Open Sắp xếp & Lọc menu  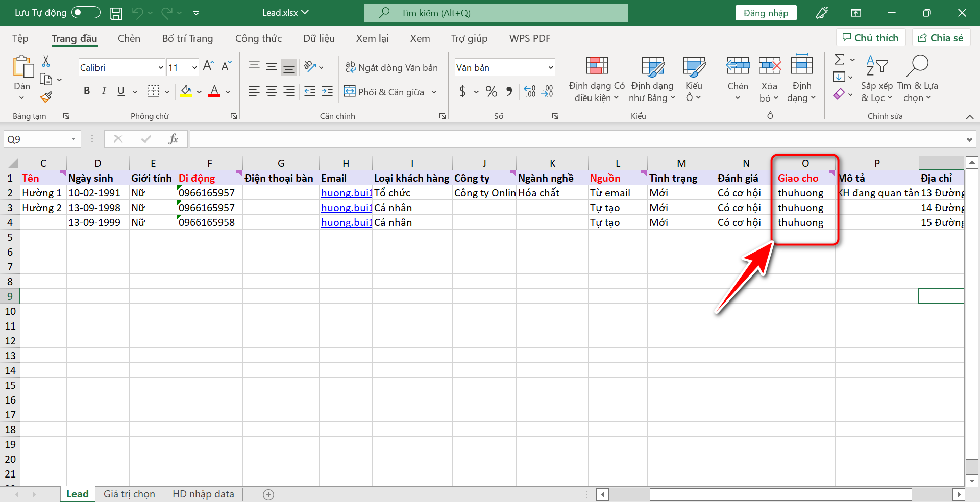[x=877, y=79]
